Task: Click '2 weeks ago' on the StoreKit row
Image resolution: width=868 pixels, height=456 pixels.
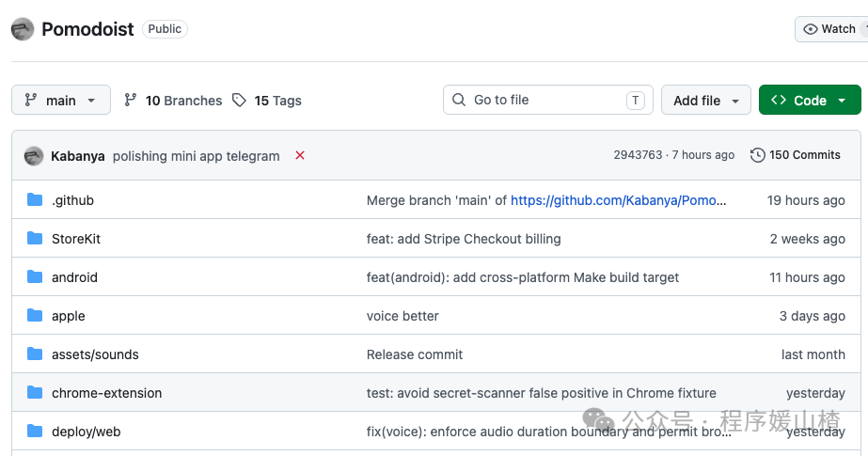Action: coord(808,239)
